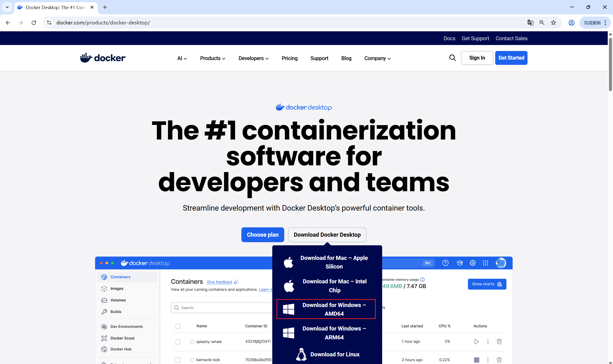
Task: Click the trash icon for barnacle-bob
Action: click(x=499, y=360)
